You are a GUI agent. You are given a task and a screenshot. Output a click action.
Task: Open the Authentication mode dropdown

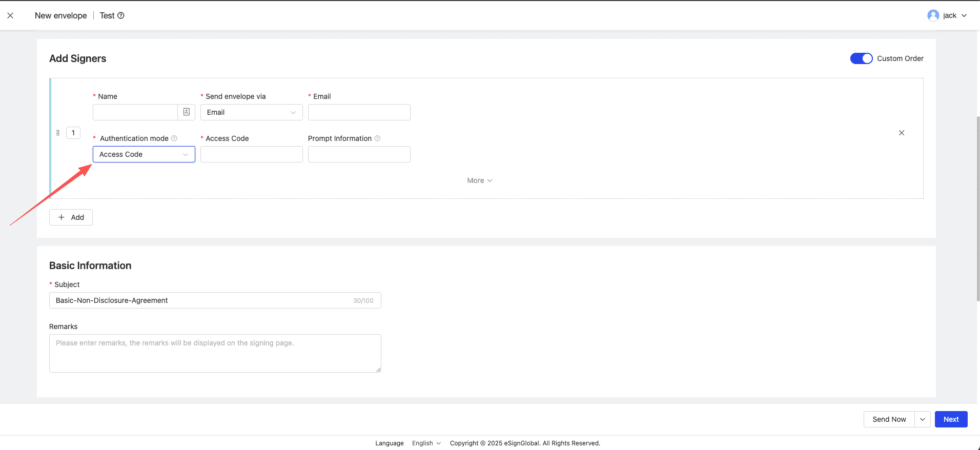click(144, 154)
